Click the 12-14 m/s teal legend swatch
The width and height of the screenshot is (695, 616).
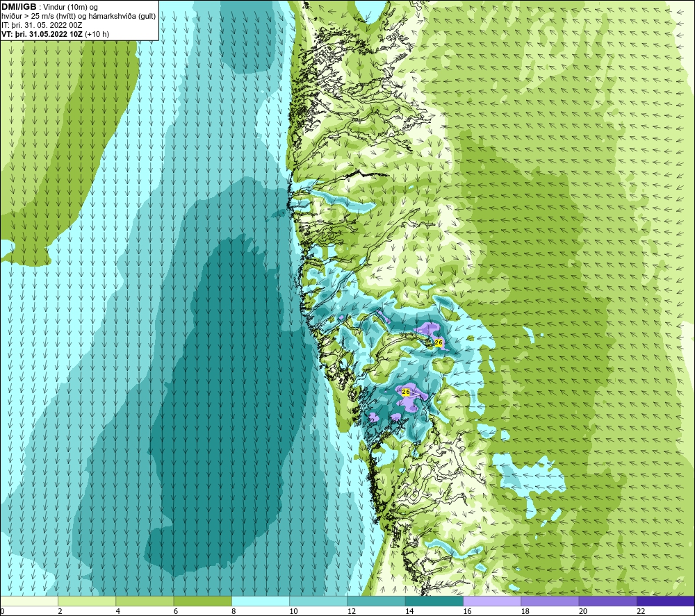point(376,601)
